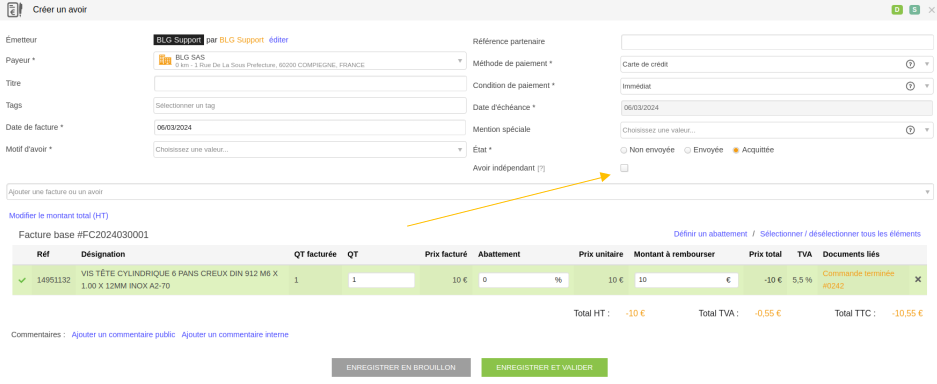937x384 pixels.
Task: Open the Ajouter une facture ou un avoir dropdown
Action: (470, 192)
